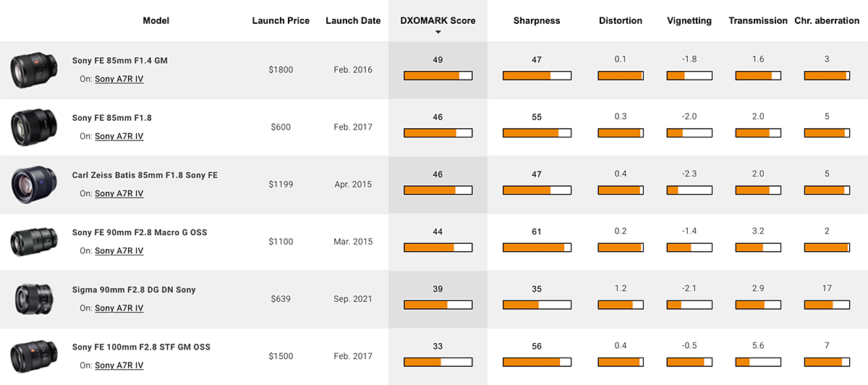868x385 pixels.
Task: Open the Sony FE 90mm F2.8 Macro G OSS title
Action: tap(140, 232)
